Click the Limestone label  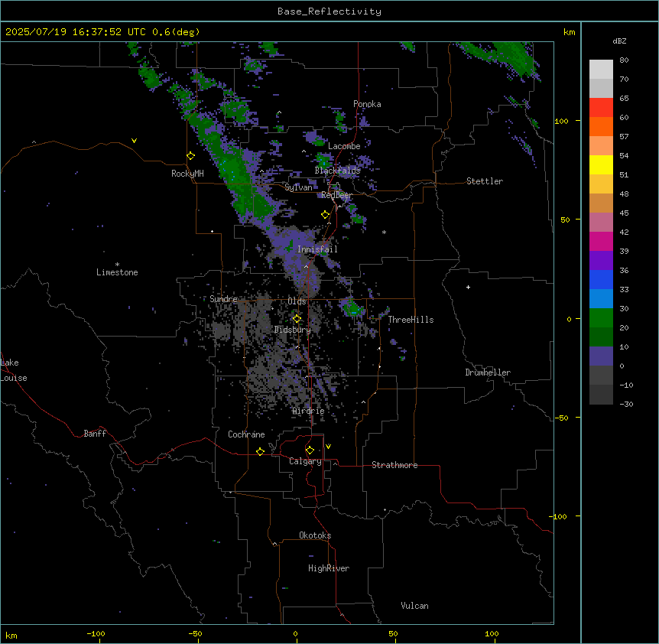[117, 272]
